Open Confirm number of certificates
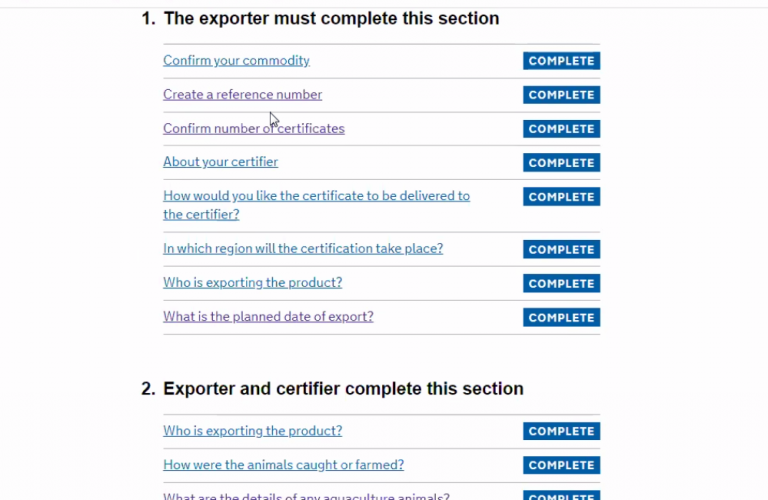 [253, 129]
